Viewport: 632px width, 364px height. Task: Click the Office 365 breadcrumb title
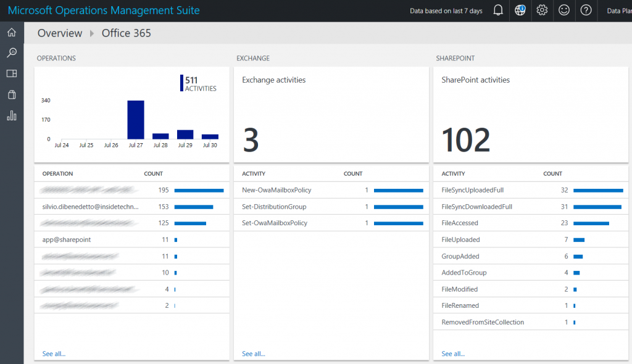pyautogui.click(x=126, y=33)
